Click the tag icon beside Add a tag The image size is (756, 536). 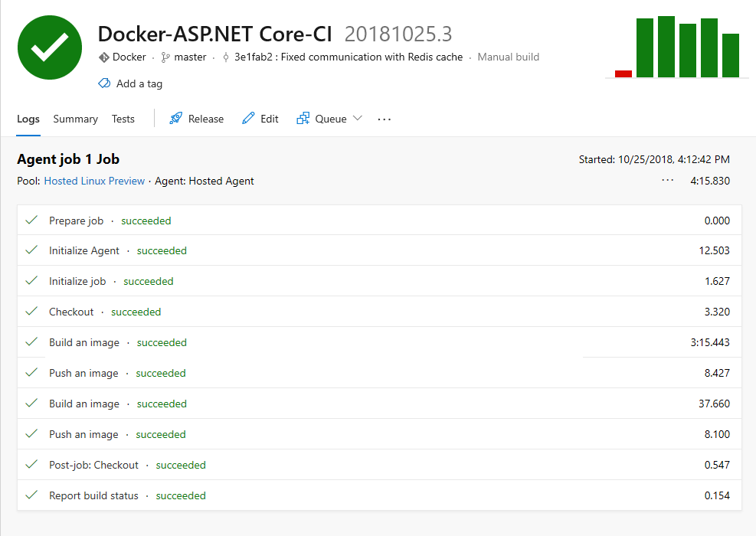[104, 83]
